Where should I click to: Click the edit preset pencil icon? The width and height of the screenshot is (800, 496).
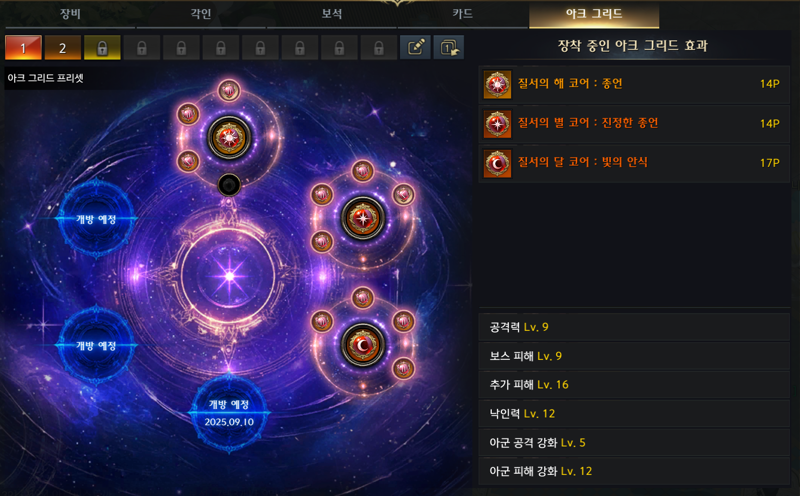415,47
